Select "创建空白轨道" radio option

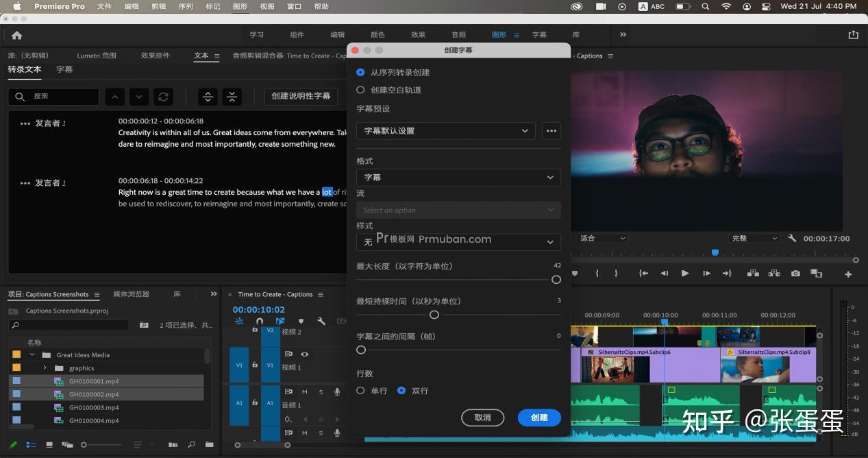(361, 90)
